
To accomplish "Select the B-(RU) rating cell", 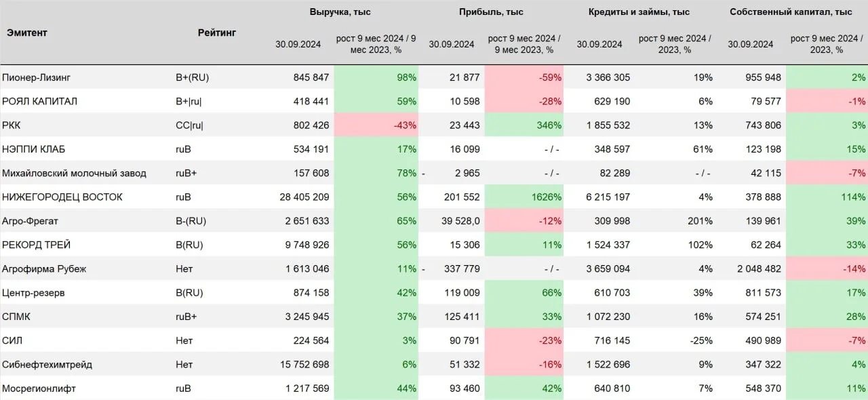I will point(191,221).
